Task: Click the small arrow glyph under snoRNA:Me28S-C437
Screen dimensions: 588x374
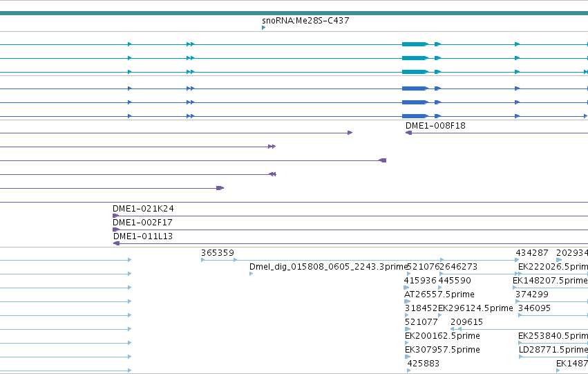Action: 264,28
